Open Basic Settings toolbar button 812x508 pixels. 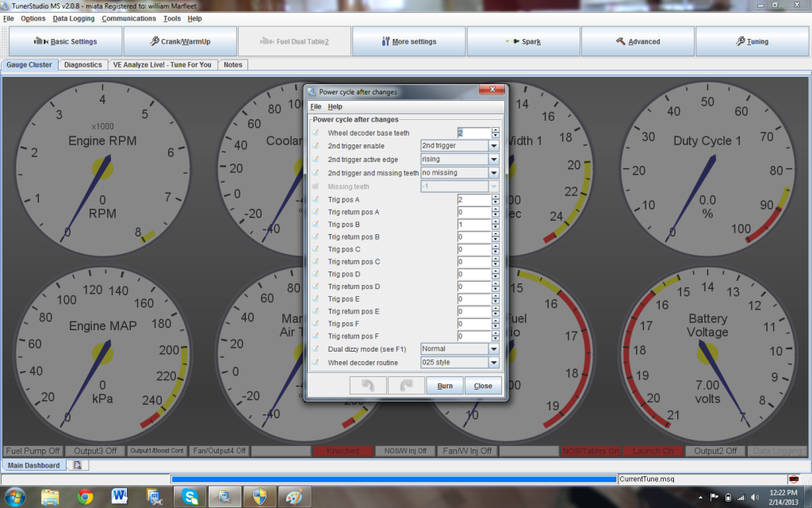pyautogui.click(x=65, y=41)
